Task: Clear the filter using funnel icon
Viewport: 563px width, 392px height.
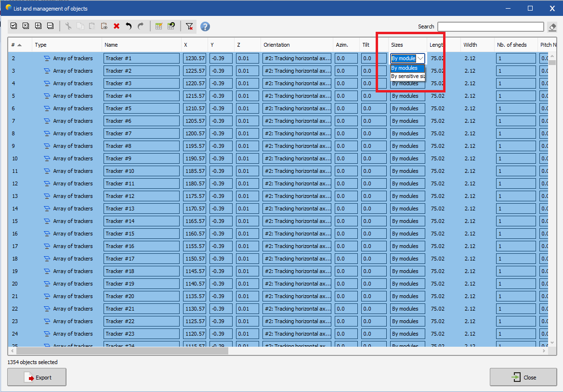Action: (x=189, y=26)
